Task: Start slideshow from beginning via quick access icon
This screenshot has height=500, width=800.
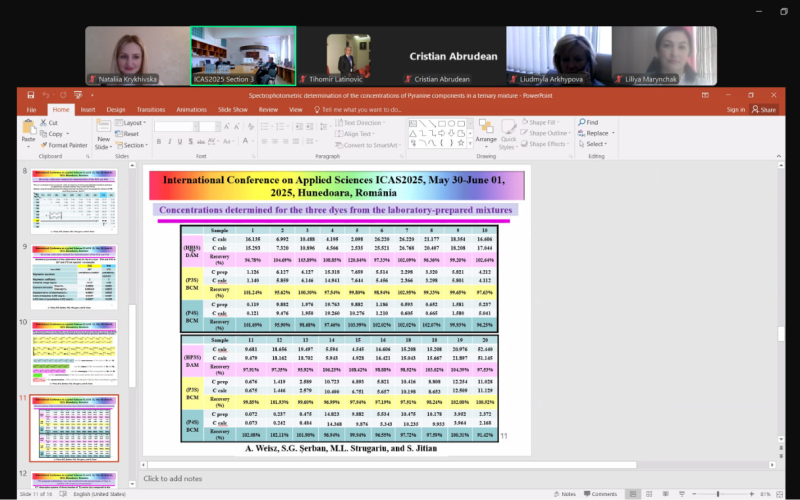Action: tap(78, 95)
